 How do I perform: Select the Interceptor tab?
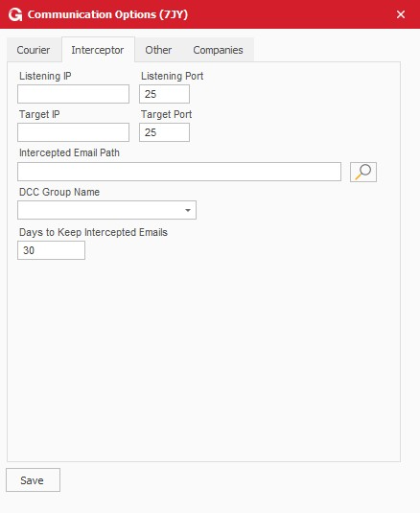click(x=98, y=50)
